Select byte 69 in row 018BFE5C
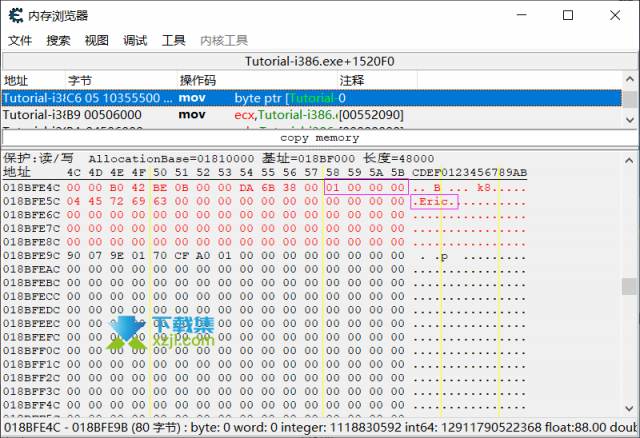The width and height of the screenshot is (640, 438). pyautogui.click(x=138, y=201)
